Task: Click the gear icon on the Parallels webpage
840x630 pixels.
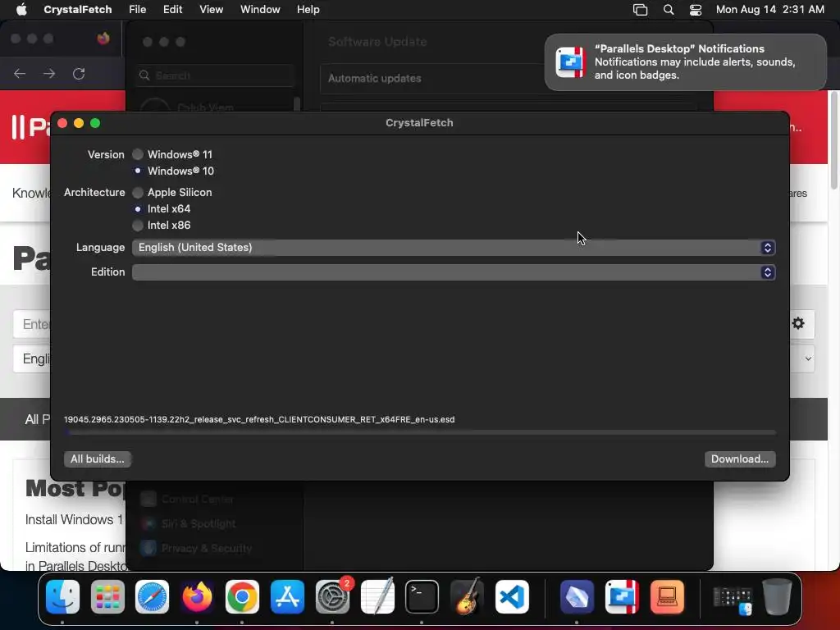Action: (798, 323)
